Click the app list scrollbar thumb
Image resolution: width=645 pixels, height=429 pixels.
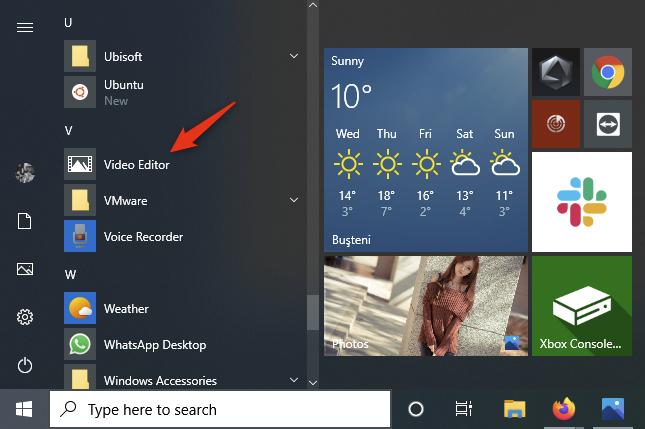[312, 312]
